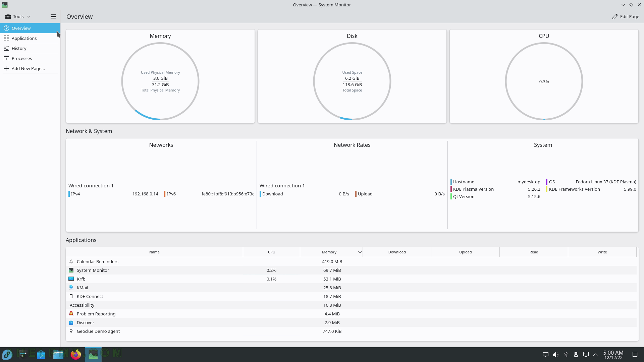
Task: Open the History page in sidebar
Action: [x=30, y=48]
